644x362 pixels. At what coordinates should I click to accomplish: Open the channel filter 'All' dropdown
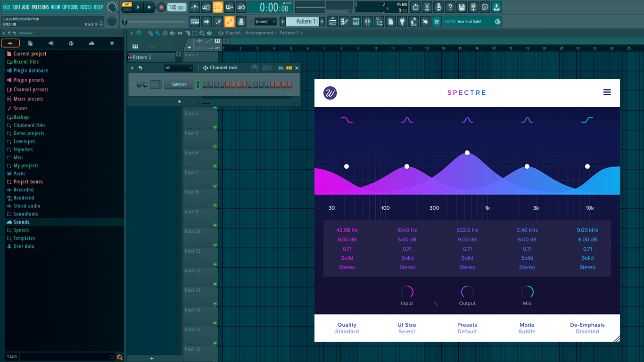pyautogui.click(x=179, y=68)
